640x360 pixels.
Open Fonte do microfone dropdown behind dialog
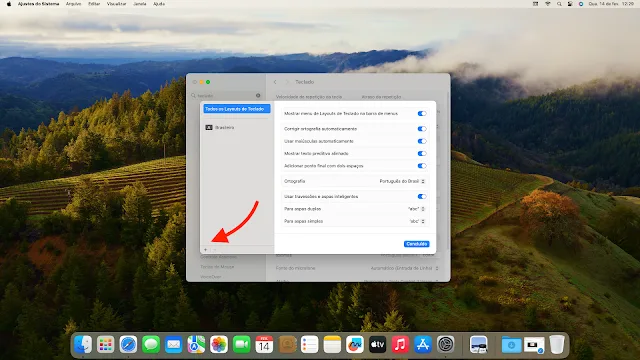pos(404,268)
